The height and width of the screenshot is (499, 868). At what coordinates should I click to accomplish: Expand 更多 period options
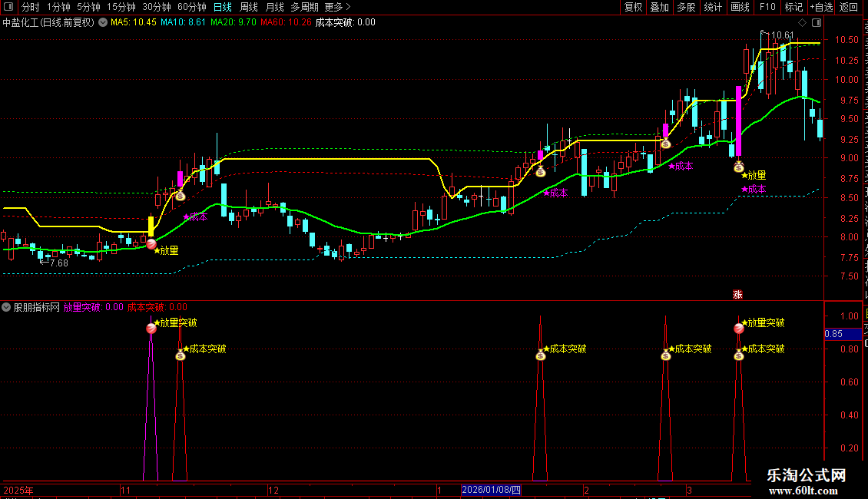pos(337,7)
